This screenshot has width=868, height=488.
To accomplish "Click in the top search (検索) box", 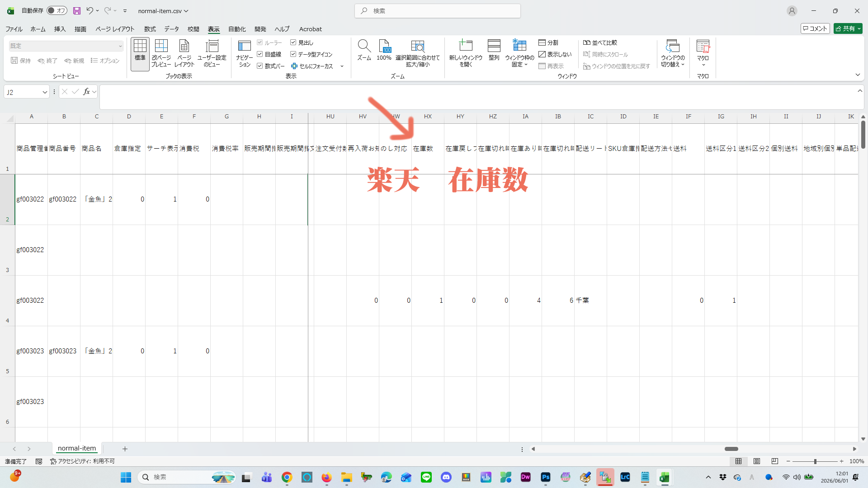I will [x=438, y=11].
